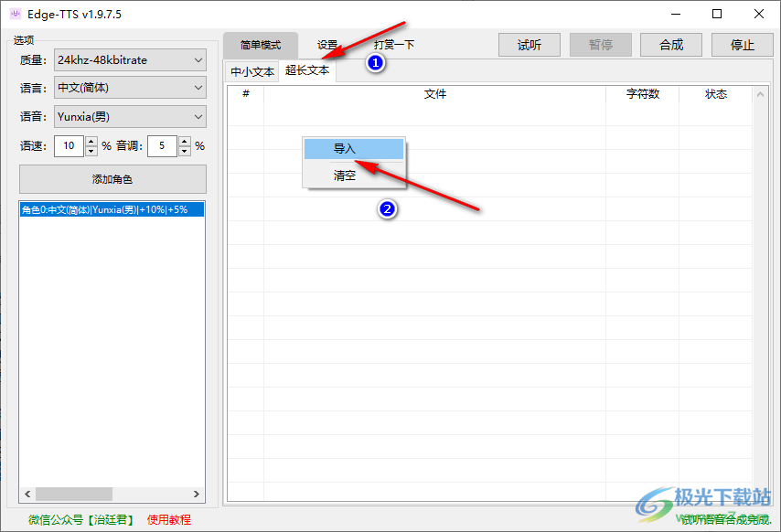The image size is (781, 532).
Task: Select the 超长文本 tab
Action: tap(307, 70)
